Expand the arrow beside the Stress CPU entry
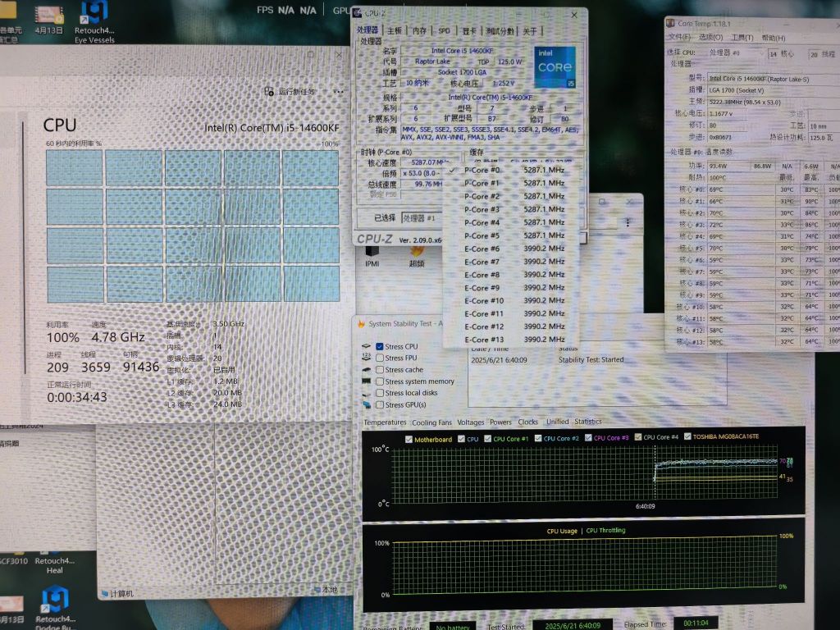Image resolution: width=840 pixels, height=630 pixels. [x=364, y=345]
